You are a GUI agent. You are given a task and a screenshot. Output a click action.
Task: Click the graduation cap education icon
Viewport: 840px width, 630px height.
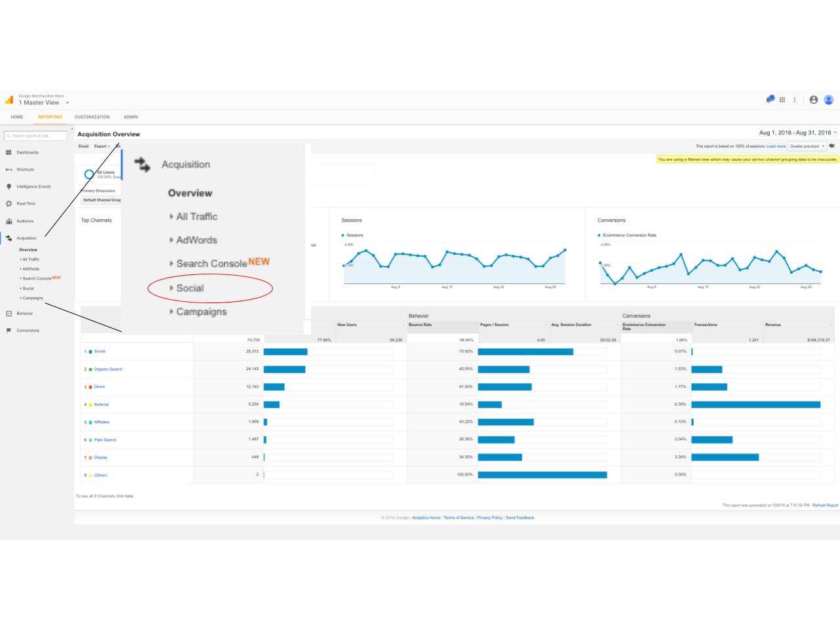pyautogui.click(x=832, y=146)
